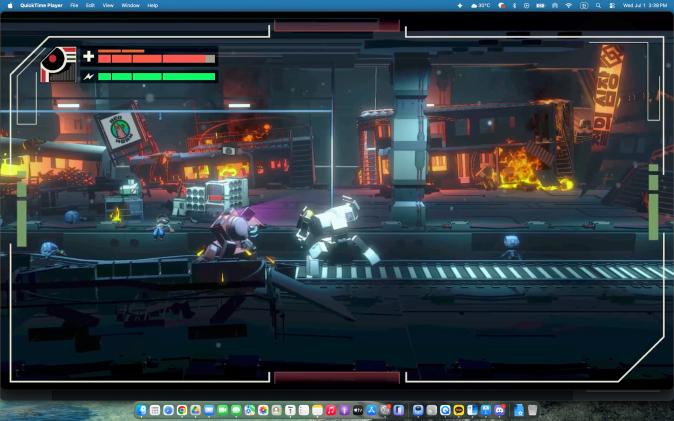The width and height of the screenshot is (674, 421).
Task: Open the Apple menu
Action: [10, 6]
